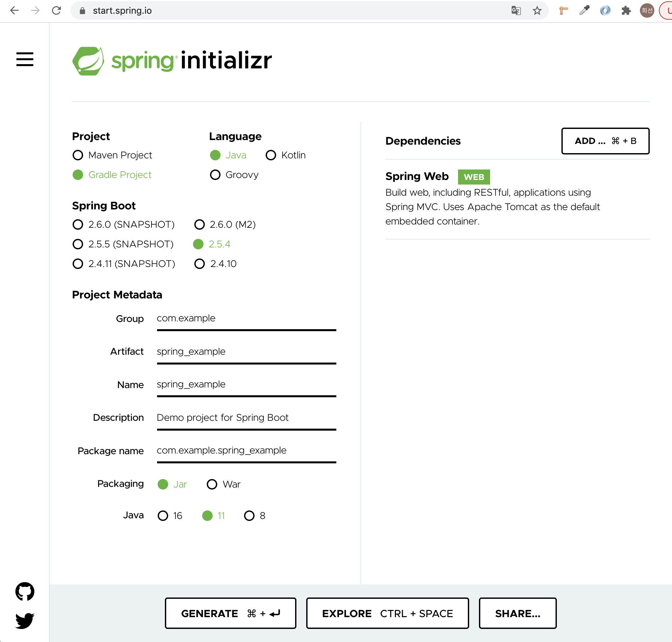672x642 pixels.
Task: Open the SHARE dialog button
Action: tap(517, 613)
